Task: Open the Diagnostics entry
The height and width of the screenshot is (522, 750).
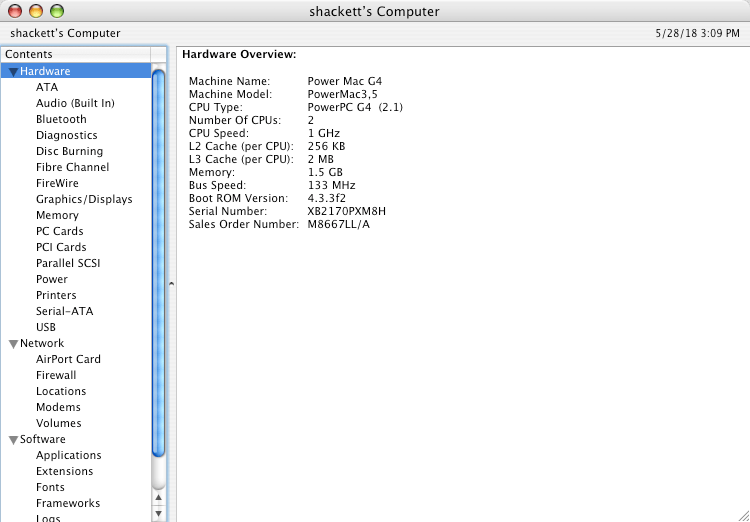Action: coord(66,135)
